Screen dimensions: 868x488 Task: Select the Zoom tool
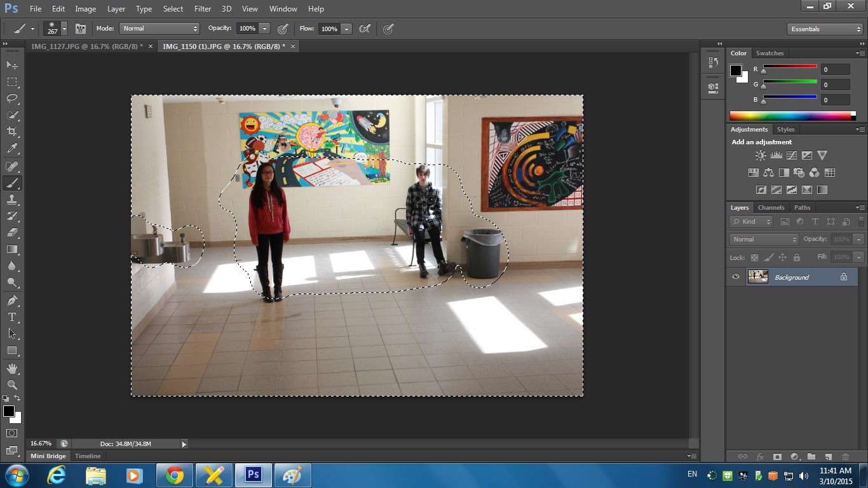pos(12,384)
